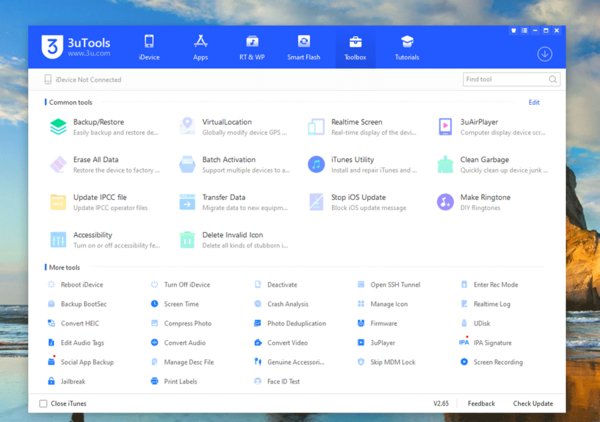This screenshot has height=422, width=600.
Task: Open Print Labels tool
Action: [174, 381]
